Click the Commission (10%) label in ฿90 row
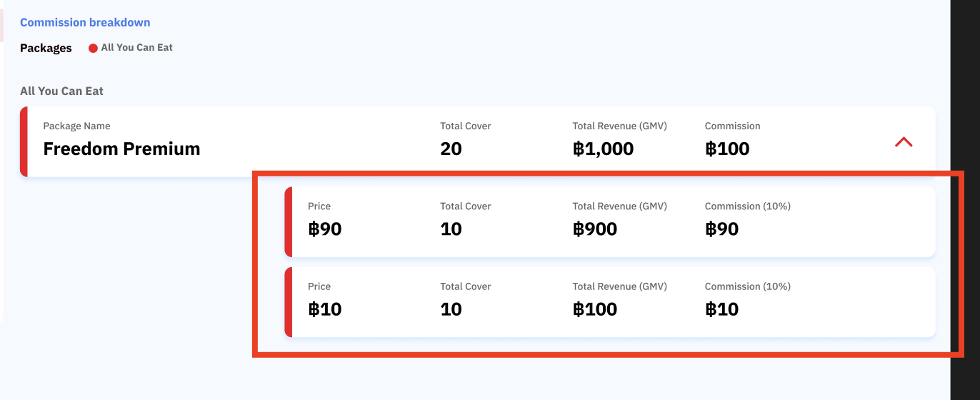 coord(747,206)
